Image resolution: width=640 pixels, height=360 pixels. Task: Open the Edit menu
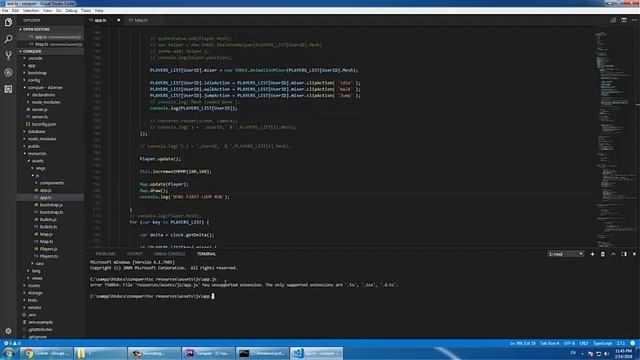click(x=16, y=11)
